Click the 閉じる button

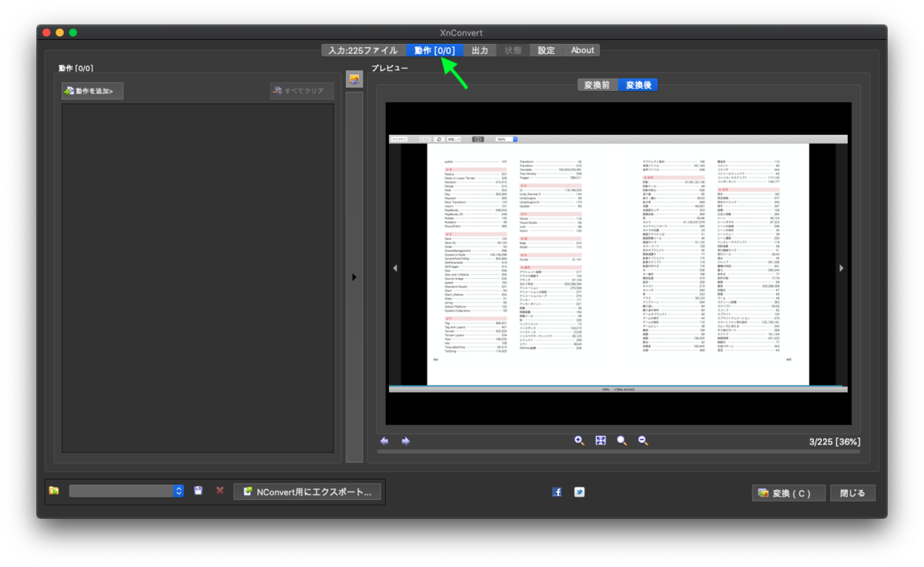pos(852,493)
